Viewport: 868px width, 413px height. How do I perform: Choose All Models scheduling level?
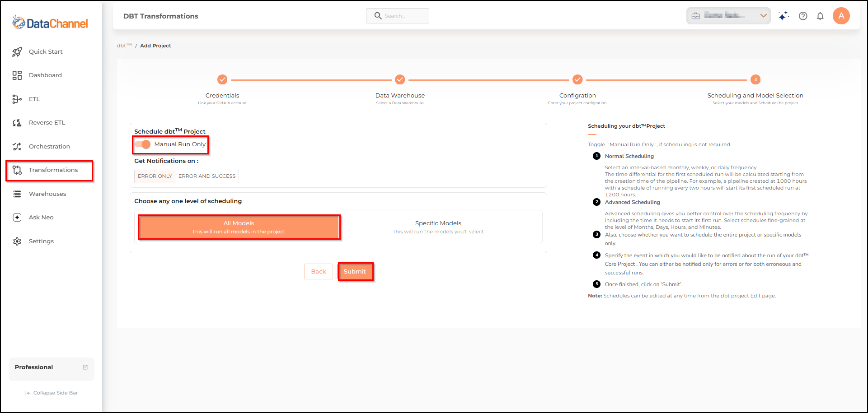[x=239, y=227]
